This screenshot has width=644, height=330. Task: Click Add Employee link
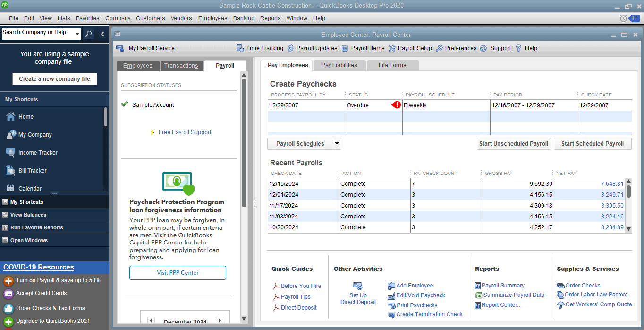click(415, 286)
